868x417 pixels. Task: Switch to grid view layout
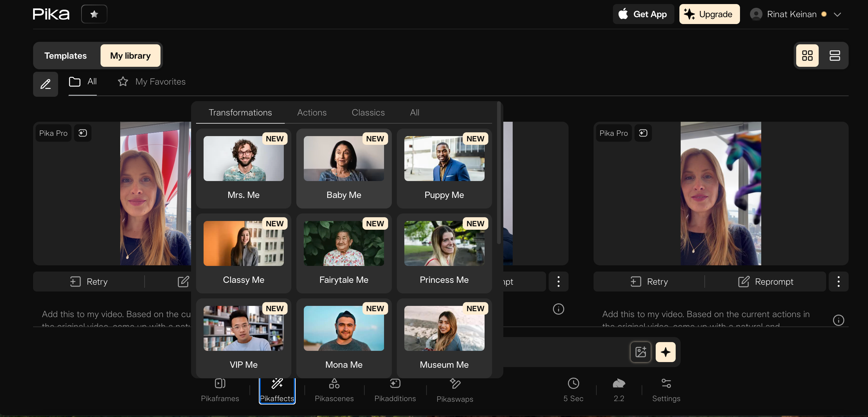[807, 56]
